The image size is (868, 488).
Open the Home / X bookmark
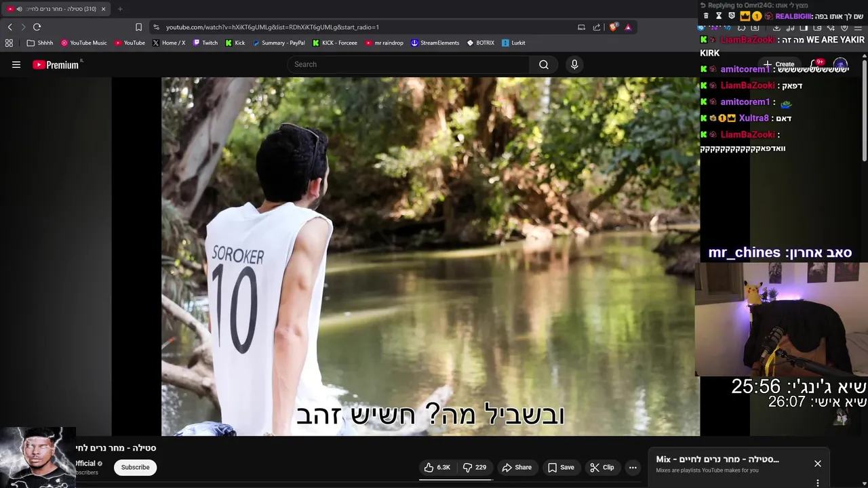[169, 43]
